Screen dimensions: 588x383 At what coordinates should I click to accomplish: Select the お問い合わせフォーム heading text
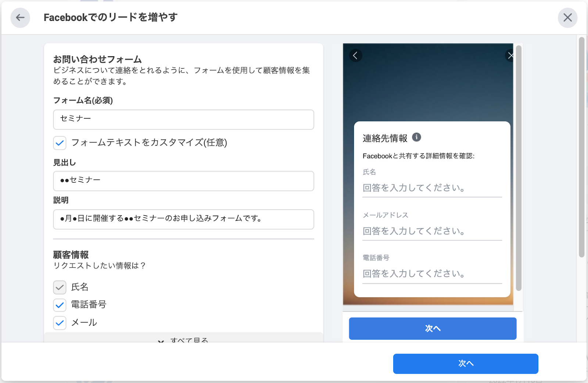pyautogui.click(x=97, y=59)
